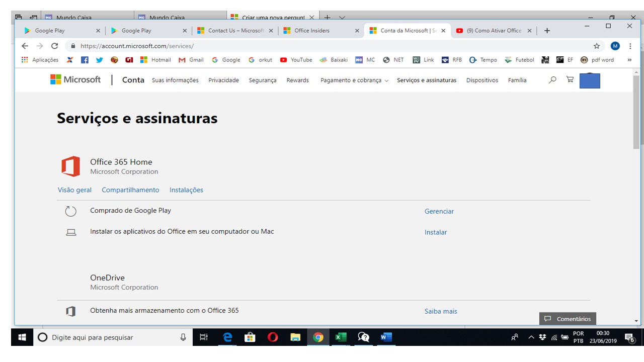Close the Conta da Microsoft tab
This screenshot has width=644, height=362.
click(443, 31)
